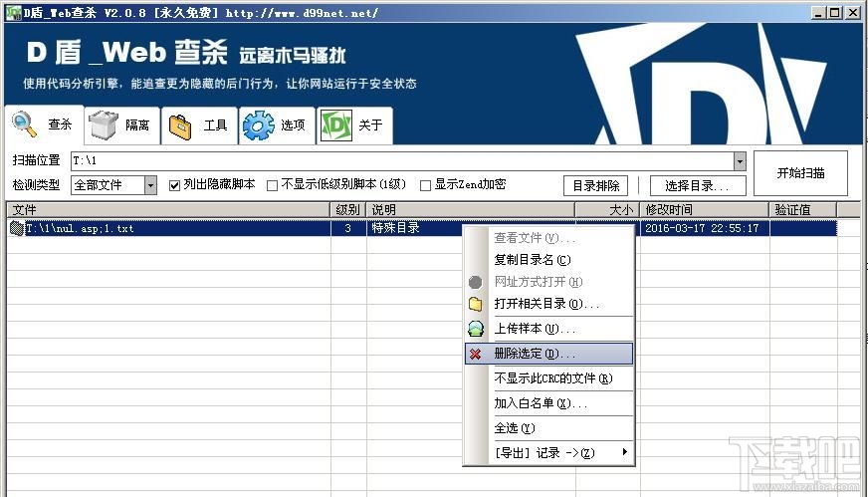The image size is (868, 497).
Task: Sort by the 说明 column header
Action: (471, 210)
